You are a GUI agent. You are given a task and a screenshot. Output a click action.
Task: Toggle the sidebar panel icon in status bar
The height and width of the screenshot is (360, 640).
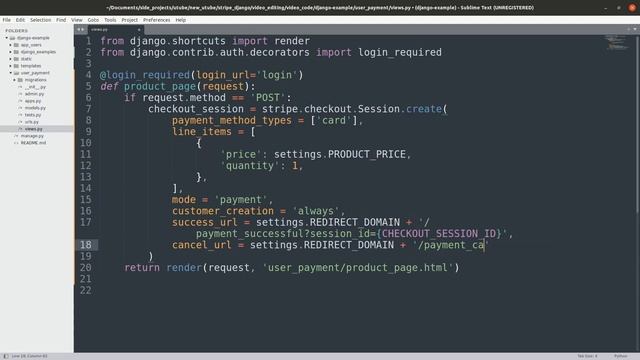pyautogui.click(x=6, y=356)
